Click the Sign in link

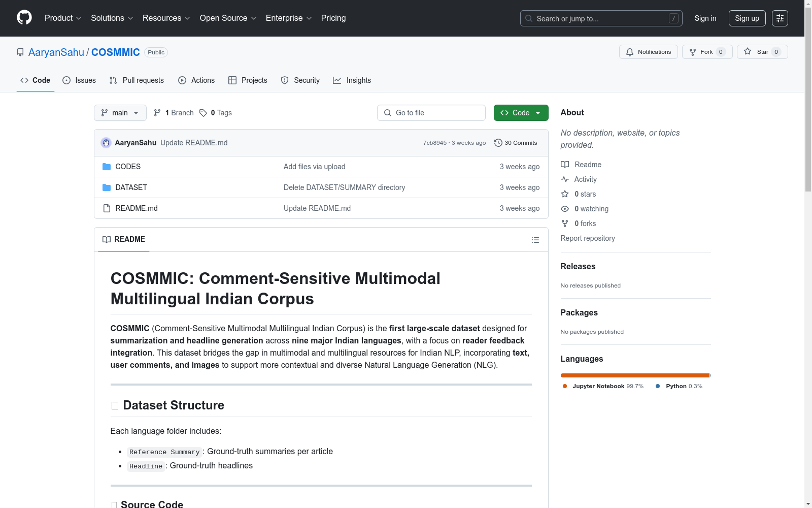tap(705, 18)
